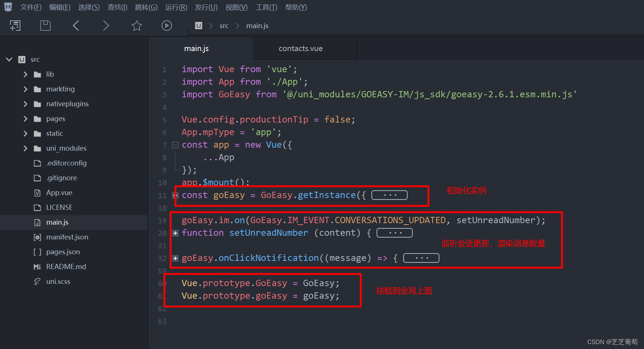Open the 运行(R) menu
644x349 pixels.
pos(176,7)
